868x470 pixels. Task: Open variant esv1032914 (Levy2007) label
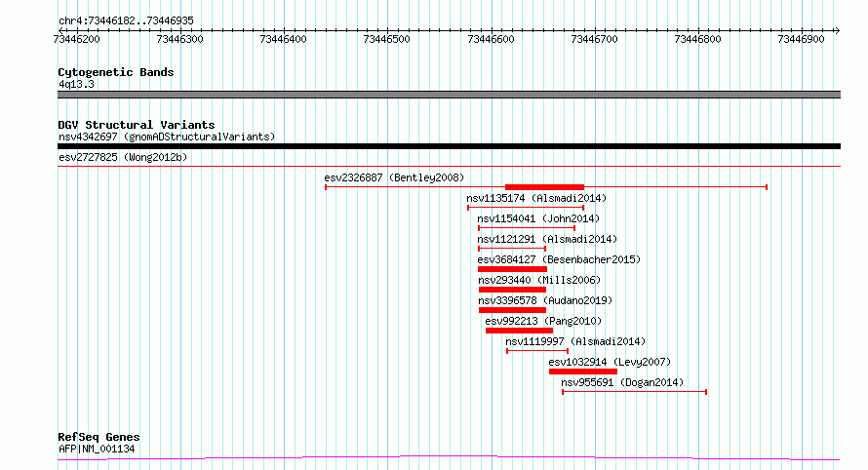pos(610,362)
